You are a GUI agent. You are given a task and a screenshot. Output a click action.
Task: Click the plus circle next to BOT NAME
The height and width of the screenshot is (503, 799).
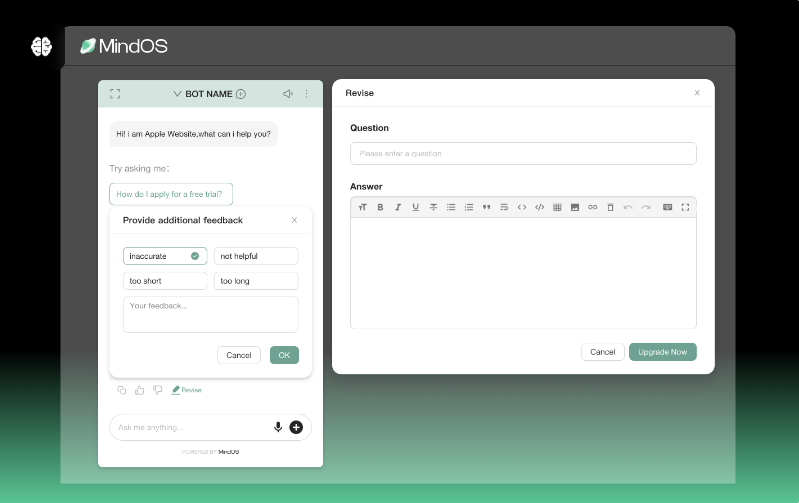tap(241, 94)
